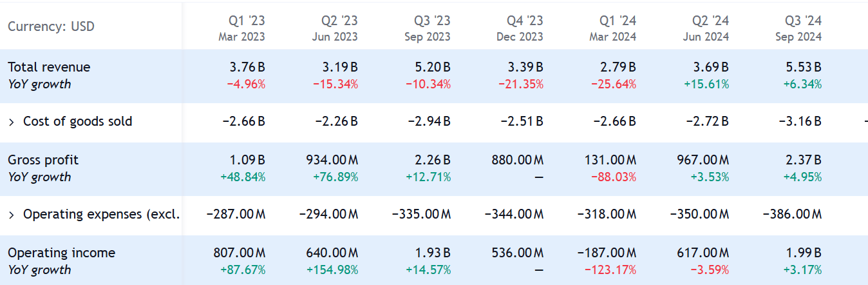
Task: Click the Operating income row label
Action: point(61,253)
